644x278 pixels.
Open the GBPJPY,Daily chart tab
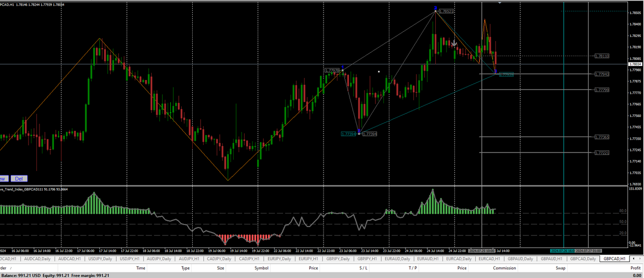pyautogui.click(x=339, y=259)
